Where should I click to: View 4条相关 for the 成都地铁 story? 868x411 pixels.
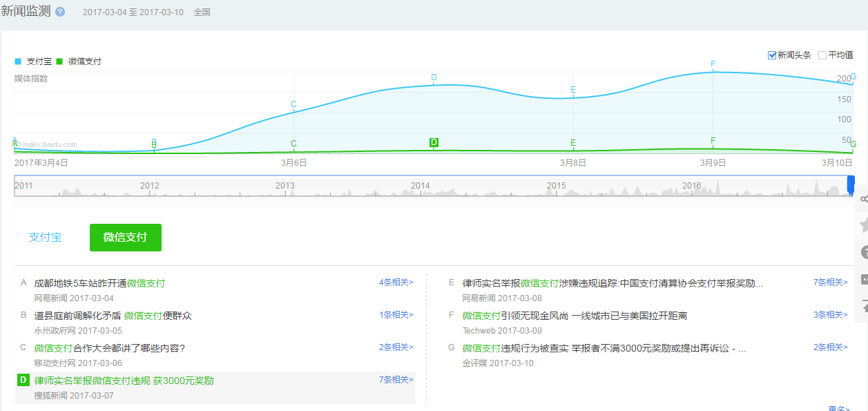tap(396, 282)
